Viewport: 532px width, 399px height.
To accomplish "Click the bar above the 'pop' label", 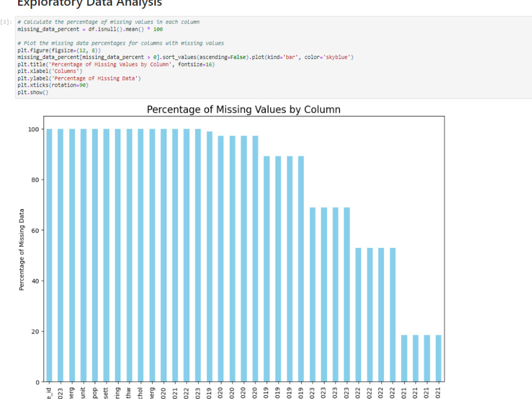I will (x=95, y=255).
